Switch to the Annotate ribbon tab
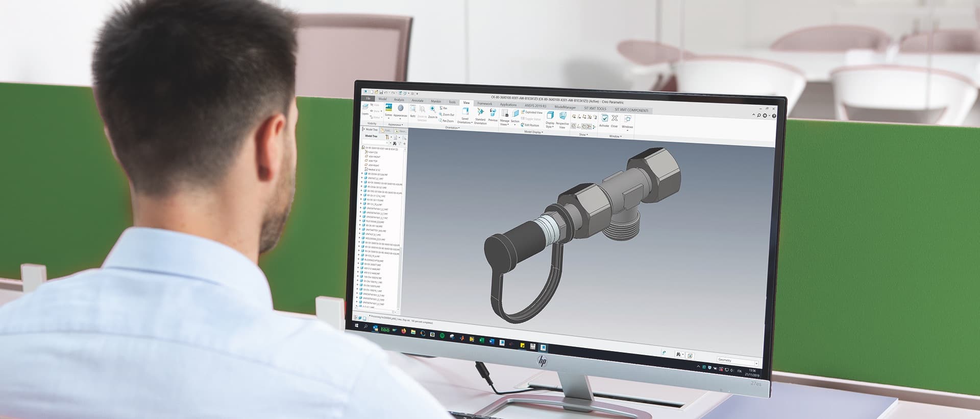Screen dimensions: 980x419 [x=418, y=101]
